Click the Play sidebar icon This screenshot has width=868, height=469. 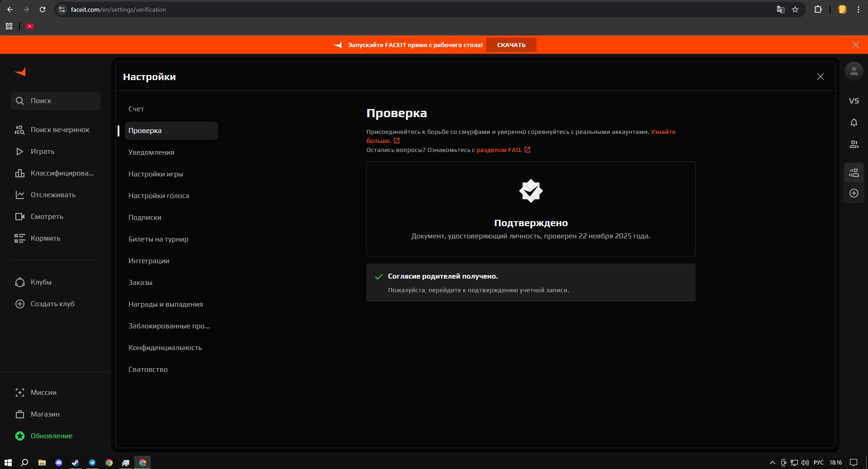[20, 152]
